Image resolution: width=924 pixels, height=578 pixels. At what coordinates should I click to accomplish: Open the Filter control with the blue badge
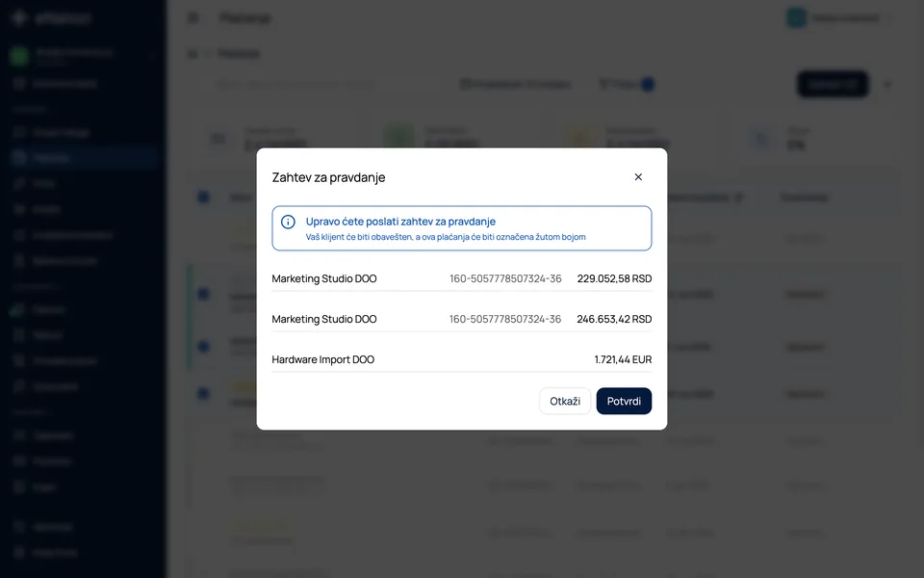(x=627, y=85)
